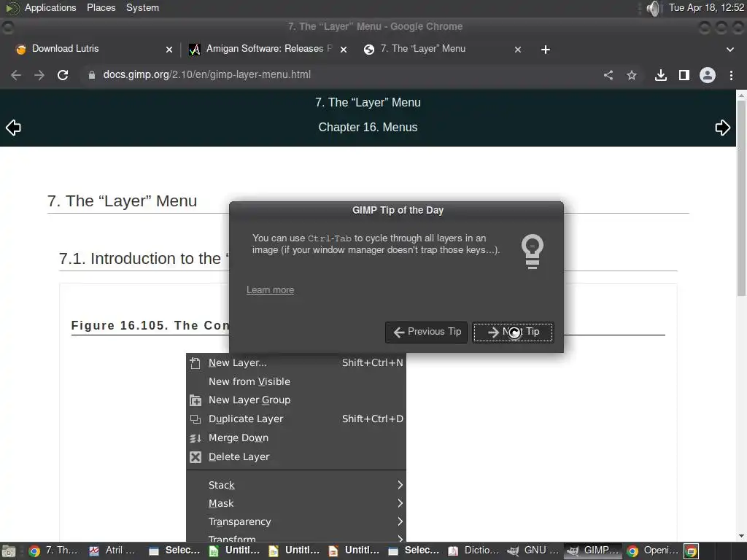Switch to the Atril taskbar item
This screenshot has height=560, width=747.
coord(112,551)
